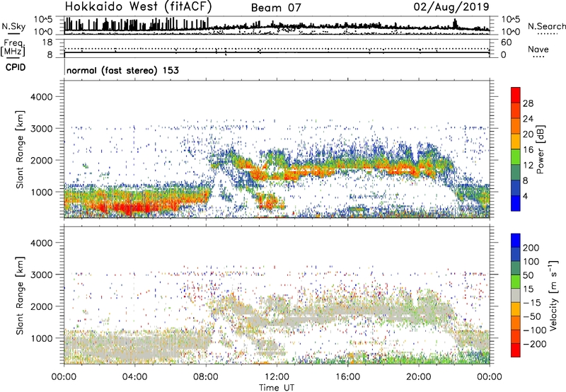Click the 'Power [dB]' color bar label
Viewport: 566px width, 392px height.
point(540,149)
